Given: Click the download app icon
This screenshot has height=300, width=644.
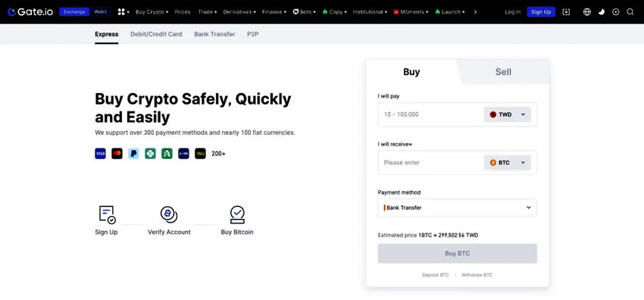Looking at the screenshot, I should click(x=566, y=12).
